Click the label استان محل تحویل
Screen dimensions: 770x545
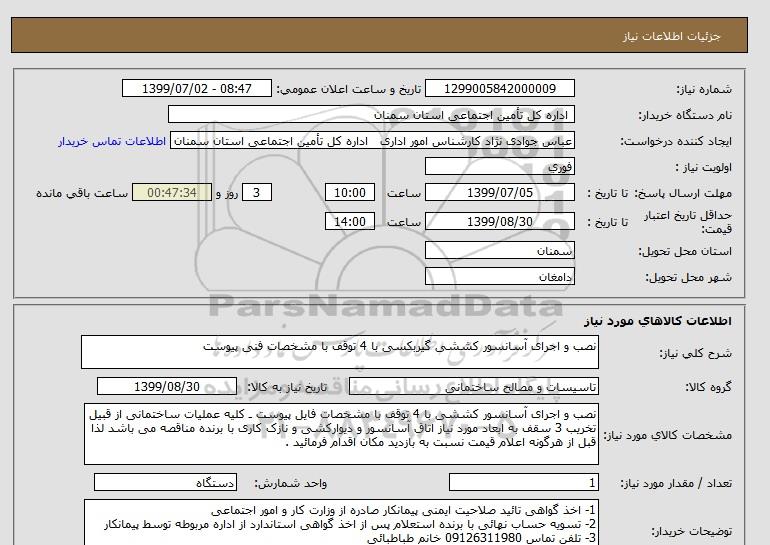click(x=685, y=251)
